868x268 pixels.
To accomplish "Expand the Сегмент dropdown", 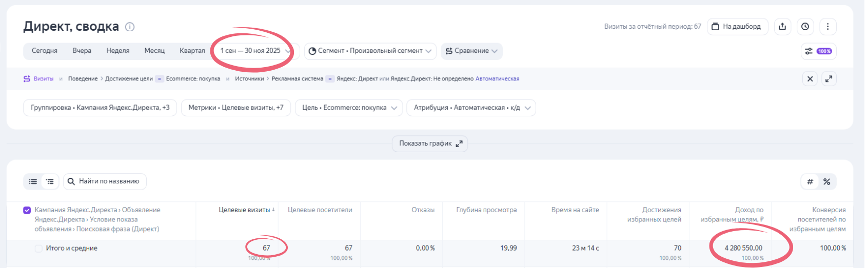I will point(370,51).
